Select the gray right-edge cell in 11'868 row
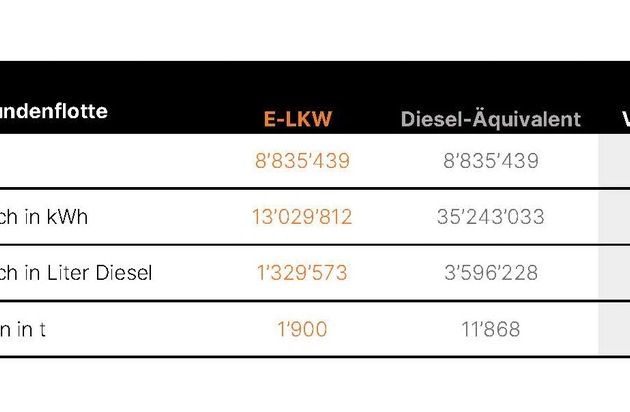Viewport: 630px width, 412px height. 614,329
